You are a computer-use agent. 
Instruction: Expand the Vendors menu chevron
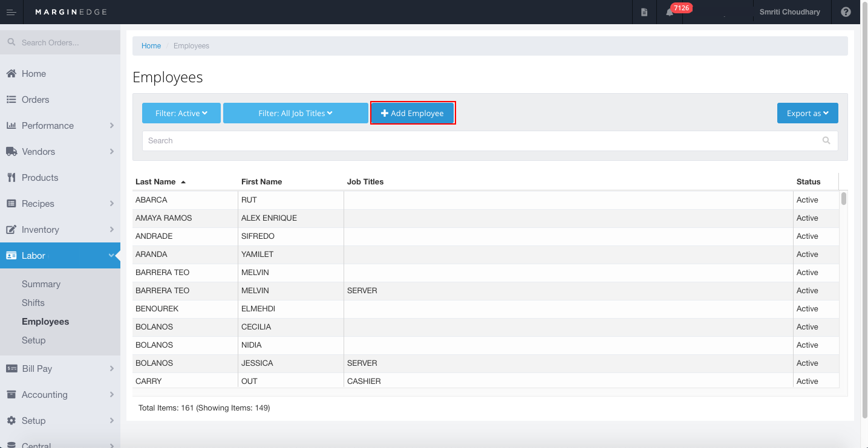pyautogui.click(x=112, y=151)
